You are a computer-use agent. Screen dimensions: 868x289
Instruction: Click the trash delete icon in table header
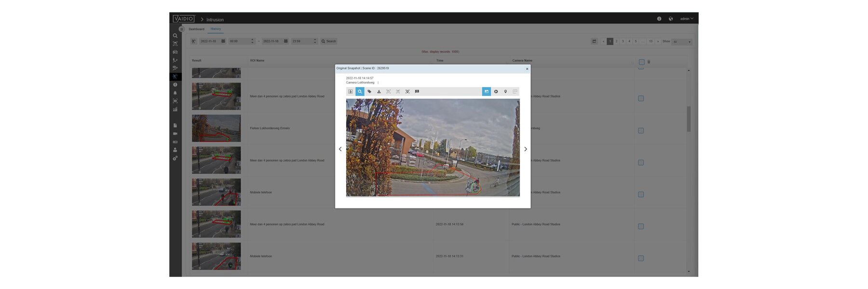(649, 62)
